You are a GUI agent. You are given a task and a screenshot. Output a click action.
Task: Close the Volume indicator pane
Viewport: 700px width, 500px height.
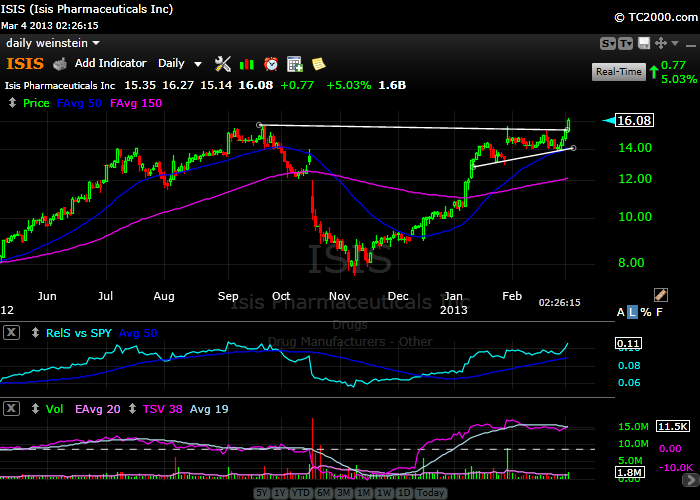click(x=12, y=408)
